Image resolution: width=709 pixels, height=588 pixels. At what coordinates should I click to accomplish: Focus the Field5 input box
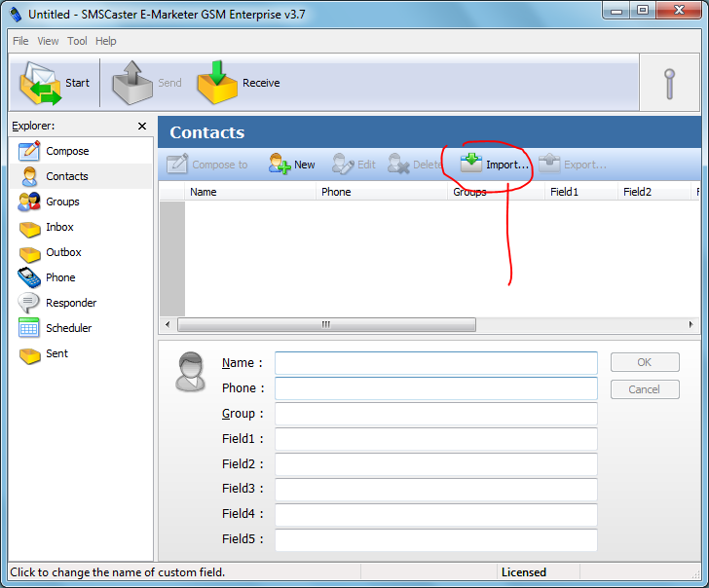436,540
